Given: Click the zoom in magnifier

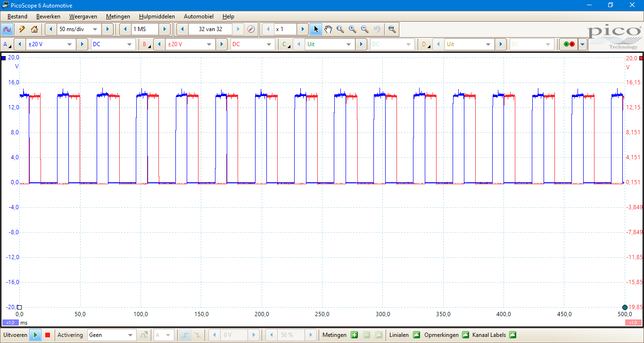Looking at the screenshot, I should click(352, 29).
